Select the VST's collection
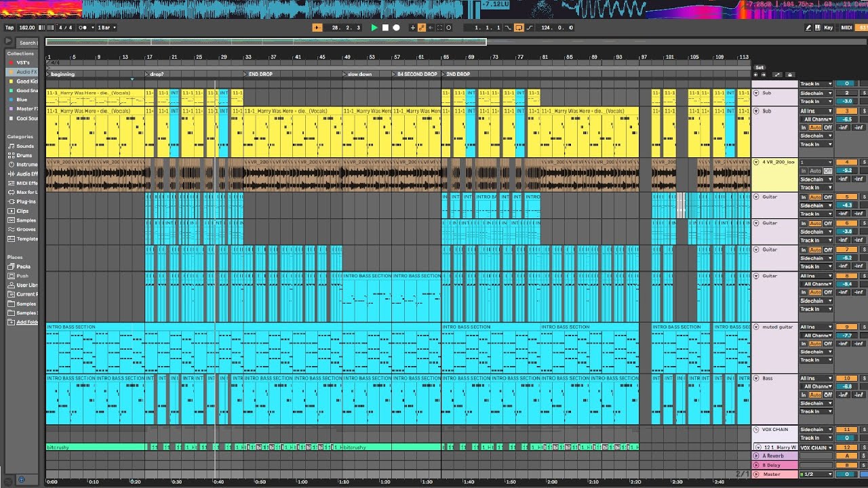868x488 pixels. pyautogui.click(x=21, y=62)
